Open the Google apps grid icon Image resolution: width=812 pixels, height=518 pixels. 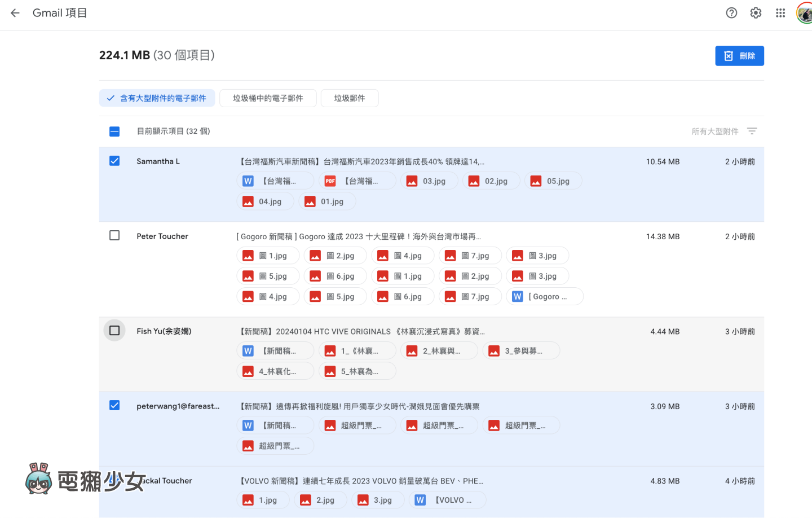click(x=780, y=12)
